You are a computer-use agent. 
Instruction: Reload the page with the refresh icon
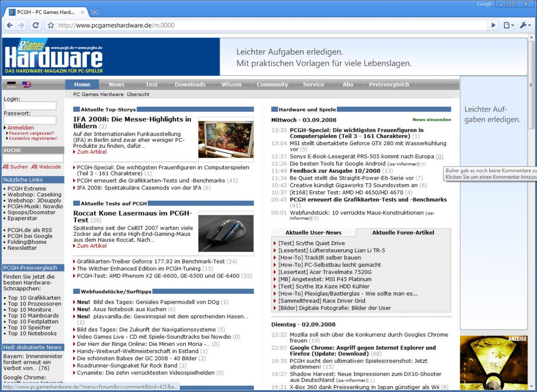pyautogui.click(x=36, y=25)
